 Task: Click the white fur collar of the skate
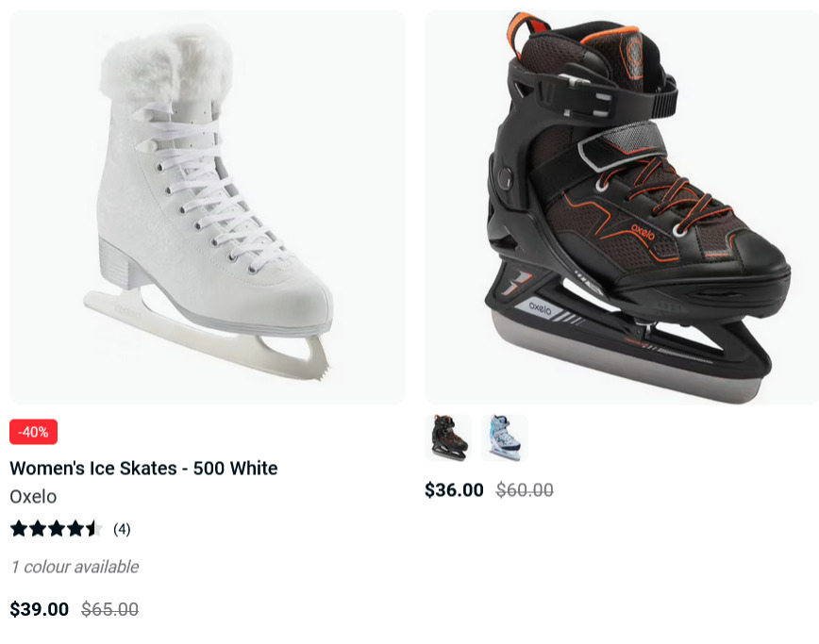click(x=166, y=65)
